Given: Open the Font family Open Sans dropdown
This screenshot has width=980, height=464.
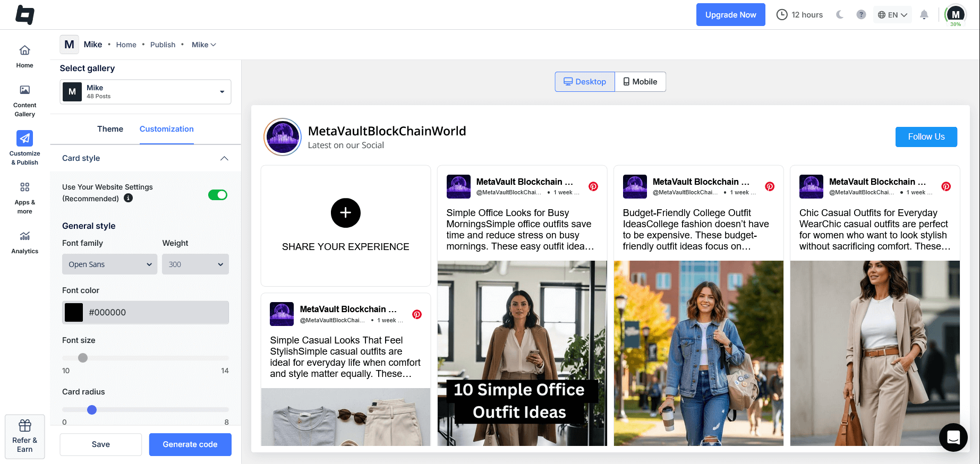Looking at the screenshot, I should click(x=110, y=264).
